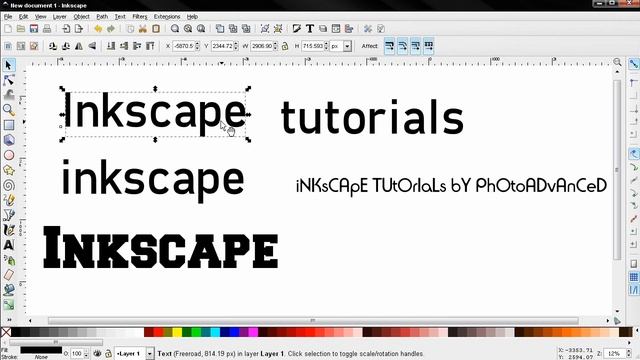Increase the width W stepper
The width and height of the screenshot is (640, 360).
click(276, 44)
